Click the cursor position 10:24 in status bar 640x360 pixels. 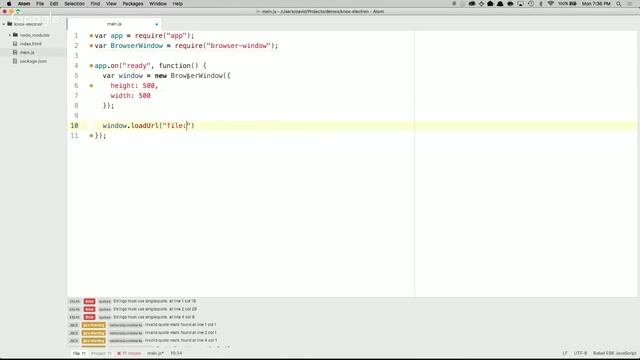point(176,353)
